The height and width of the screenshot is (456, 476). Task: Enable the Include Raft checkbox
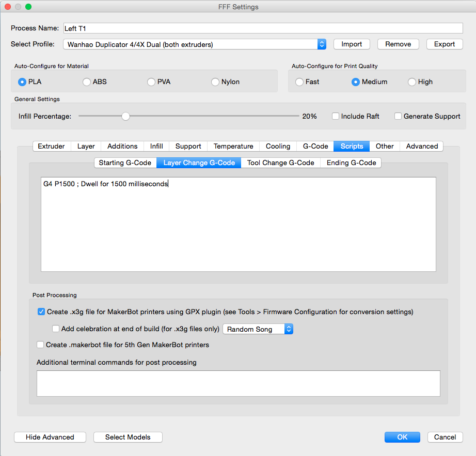tap(336, 116)
